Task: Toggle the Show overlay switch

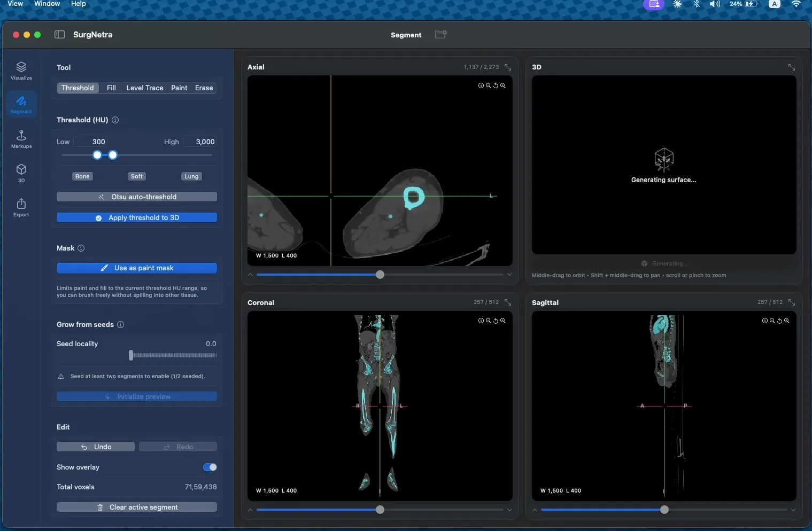Action: (210, 467)
